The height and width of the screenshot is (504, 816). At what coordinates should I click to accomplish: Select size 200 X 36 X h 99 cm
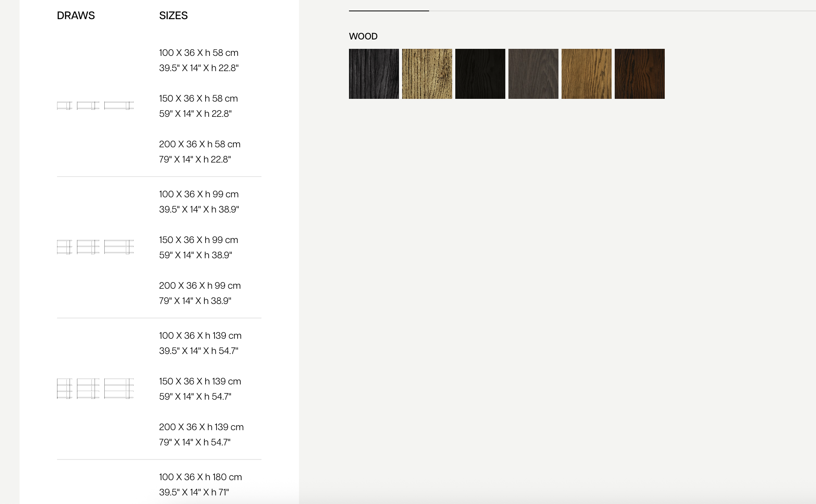[200, 286]
